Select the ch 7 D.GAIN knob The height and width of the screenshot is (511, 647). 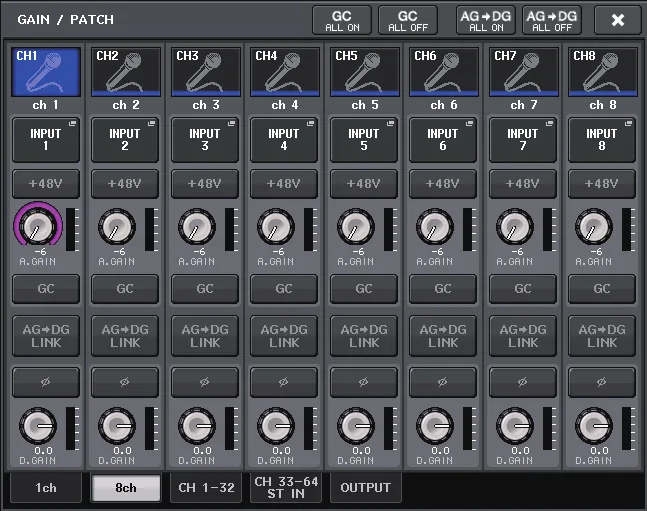pos(515,426)
